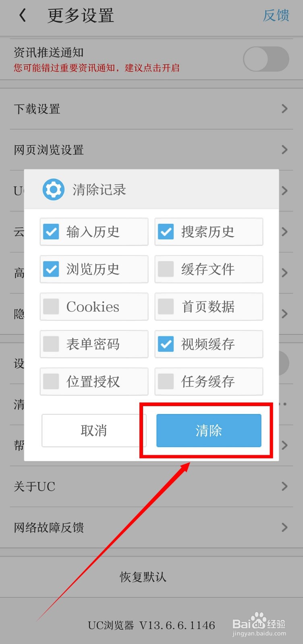Image resolution: width=303 pixels, height=644 pixels.
Task: Open the 网络故障反馈 item
Action: (x=151, y=527)
